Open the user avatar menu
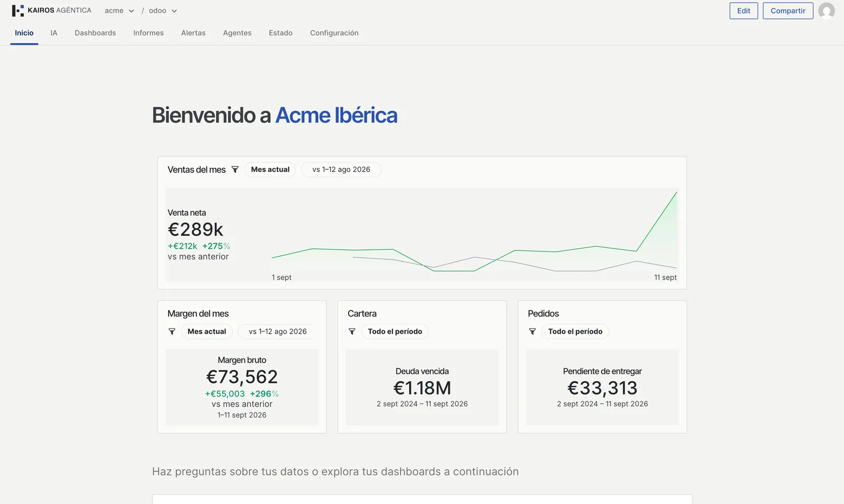The width and height of the screenshot is (844, 504). tap(826, 11)
